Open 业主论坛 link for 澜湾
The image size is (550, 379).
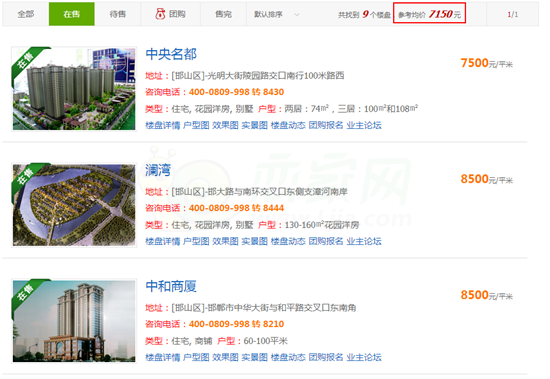tap(364, 241)
